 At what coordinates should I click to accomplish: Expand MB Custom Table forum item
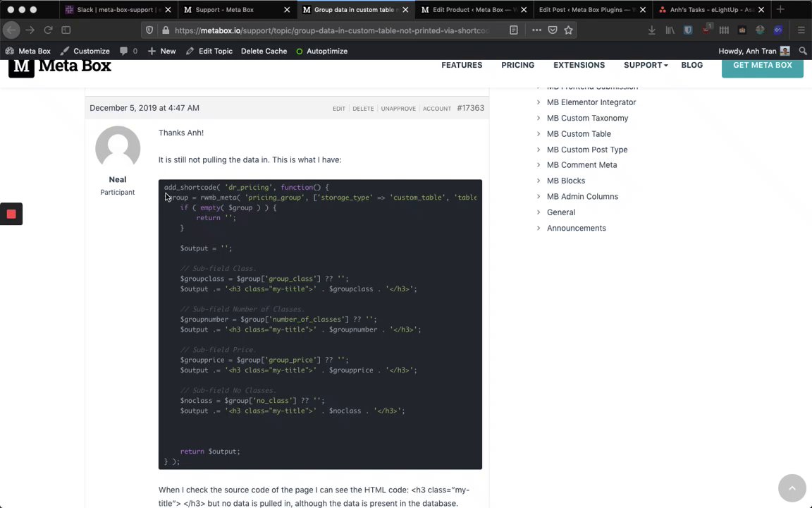[579, 134]
